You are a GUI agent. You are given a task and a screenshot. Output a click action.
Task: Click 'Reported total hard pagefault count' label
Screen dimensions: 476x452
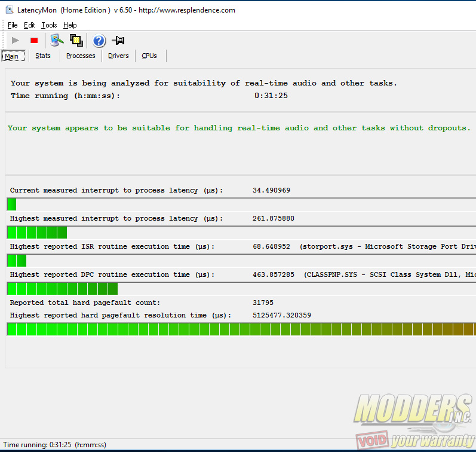pyautogui.click(x=85, y=303)
